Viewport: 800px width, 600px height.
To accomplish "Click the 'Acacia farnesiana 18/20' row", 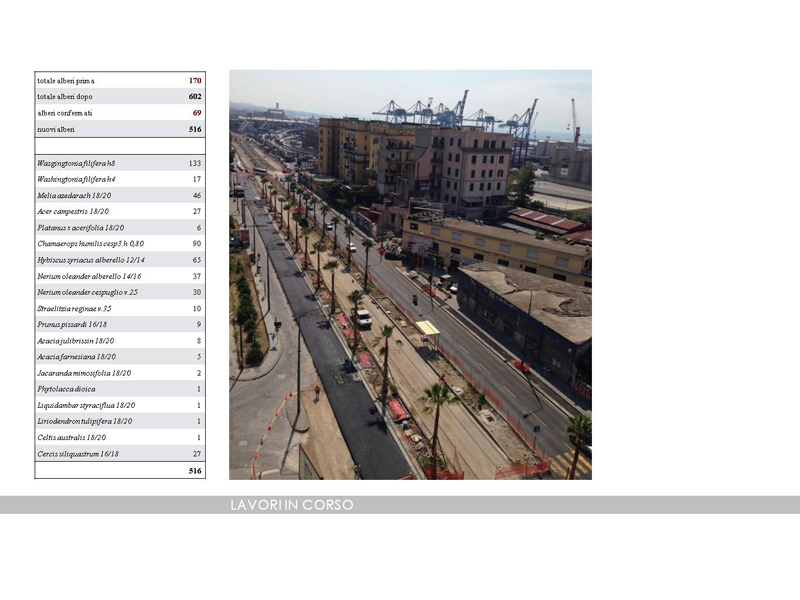I will (120, 357).
